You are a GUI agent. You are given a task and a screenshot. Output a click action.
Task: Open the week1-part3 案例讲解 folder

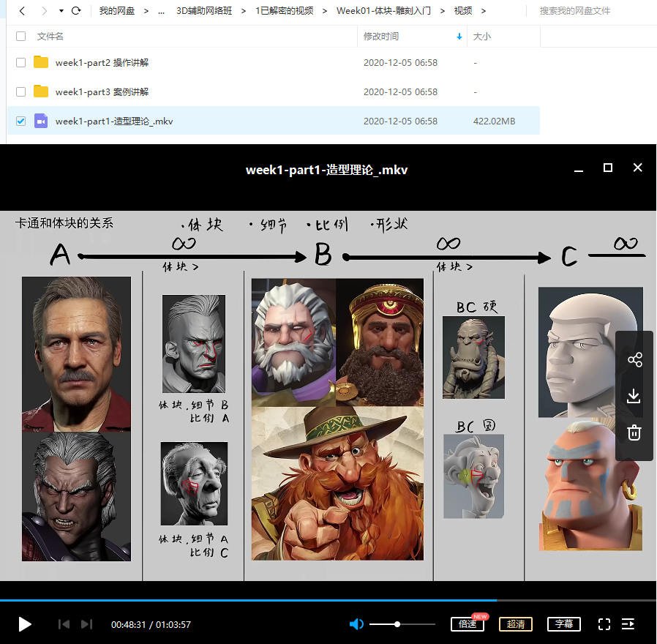(102, 91)
